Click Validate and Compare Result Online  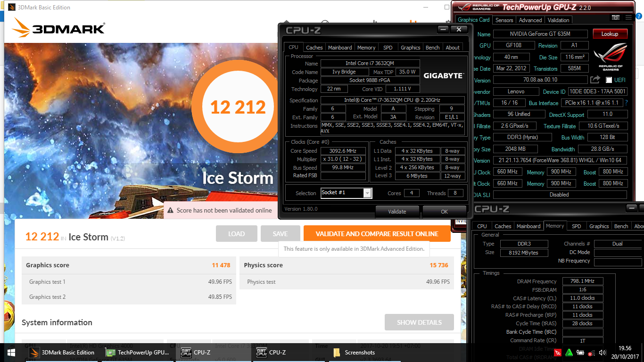click(x=377, y=234)
